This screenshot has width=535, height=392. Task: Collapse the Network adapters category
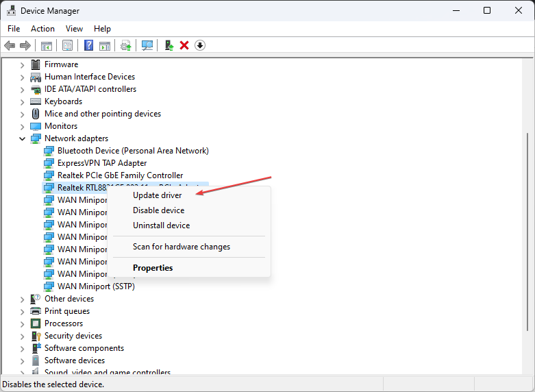(x=22, y=138)
